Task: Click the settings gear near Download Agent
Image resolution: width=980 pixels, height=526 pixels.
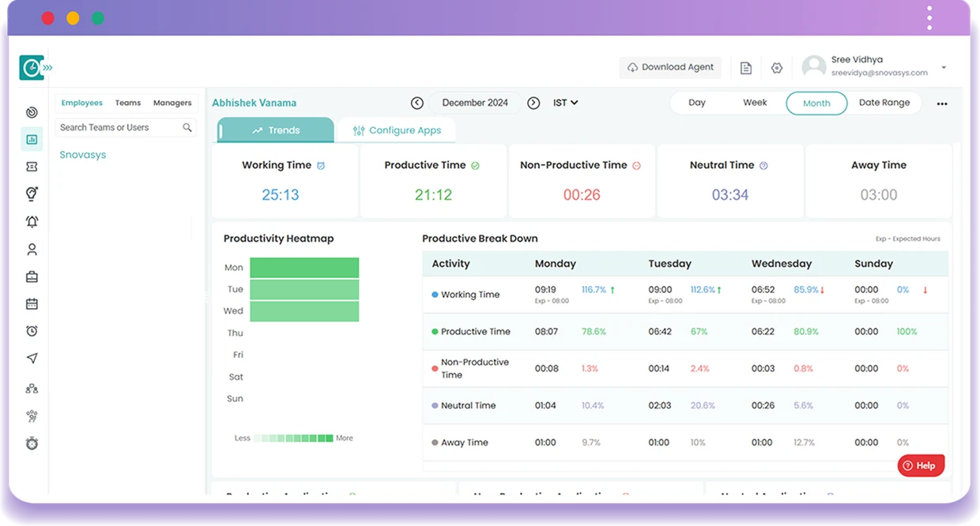Action: coord(776,67)
